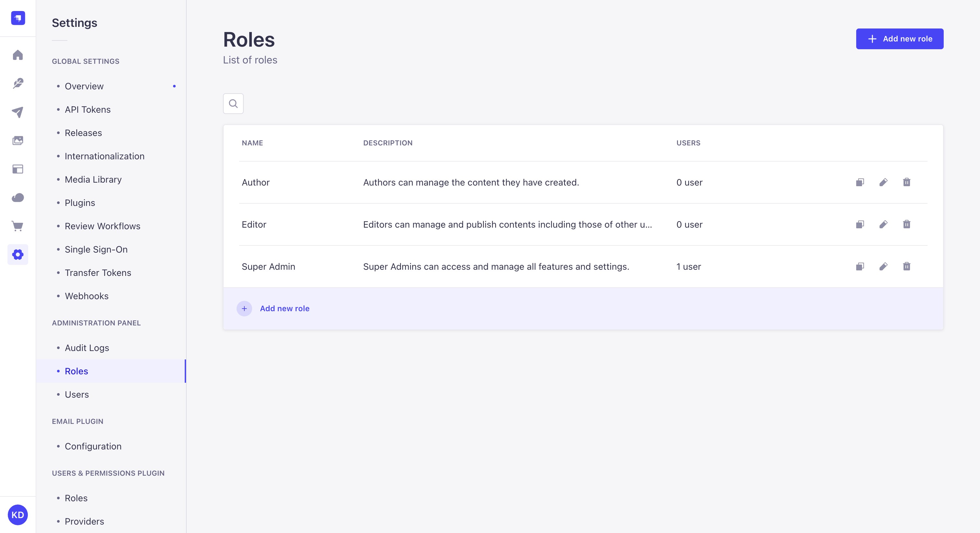The height and width of the screenshot is (533, 980).
Task: Click 'Editors can manage and publish' description
Action: 507,225
